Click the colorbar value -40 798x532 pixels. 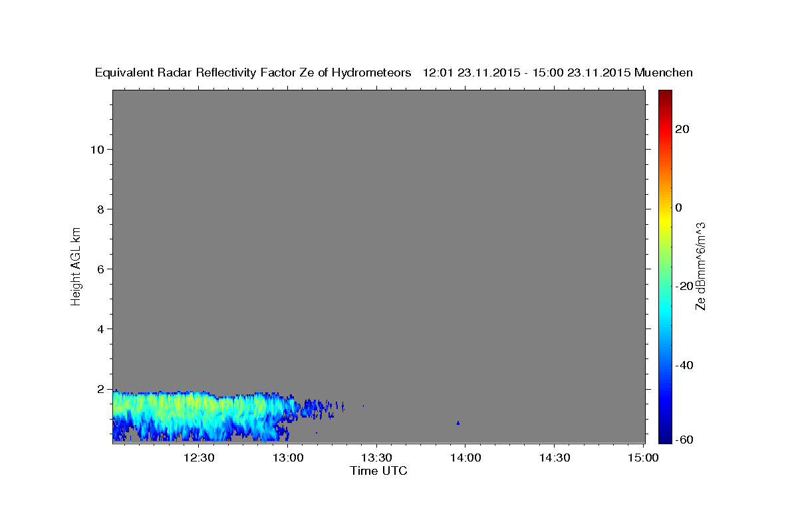click(x=683, y=365)
